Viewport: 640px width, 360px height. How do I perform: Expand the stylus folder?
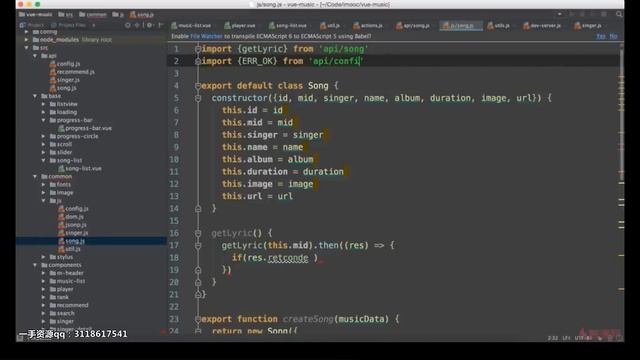click(44, 257)
